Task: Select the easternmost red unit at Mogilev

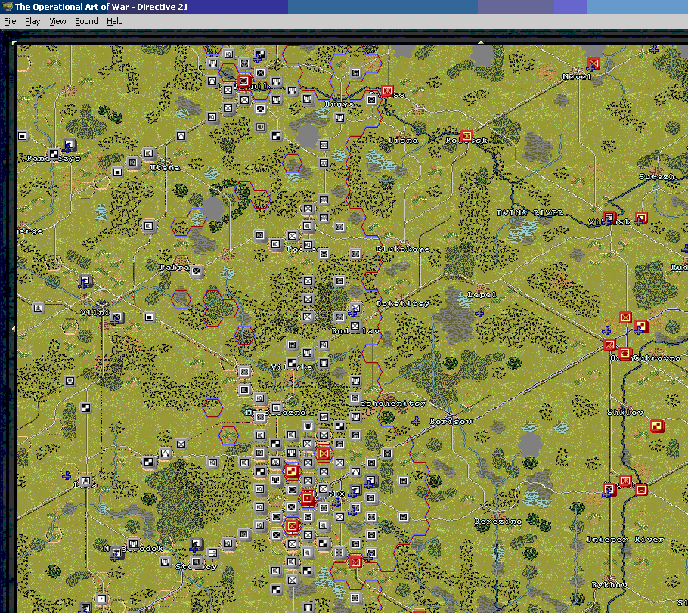Action: [641, 490]
